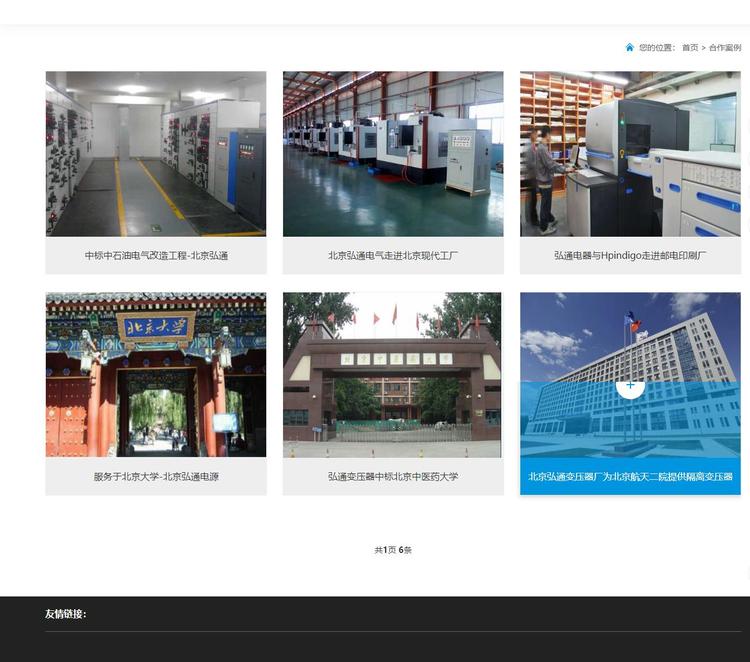
Task: Open the modern factory machines thumbnail
Action: click(393, 153)
